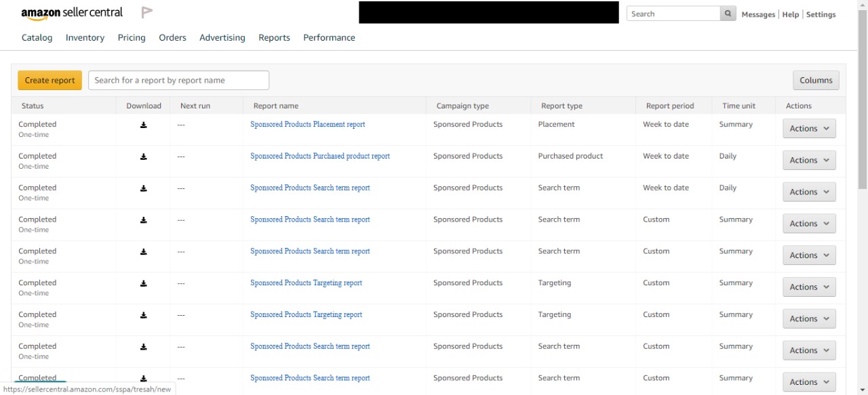Open the Performance menu
Image resolution: width=868 pixels, height=395 pixels.
329,38
